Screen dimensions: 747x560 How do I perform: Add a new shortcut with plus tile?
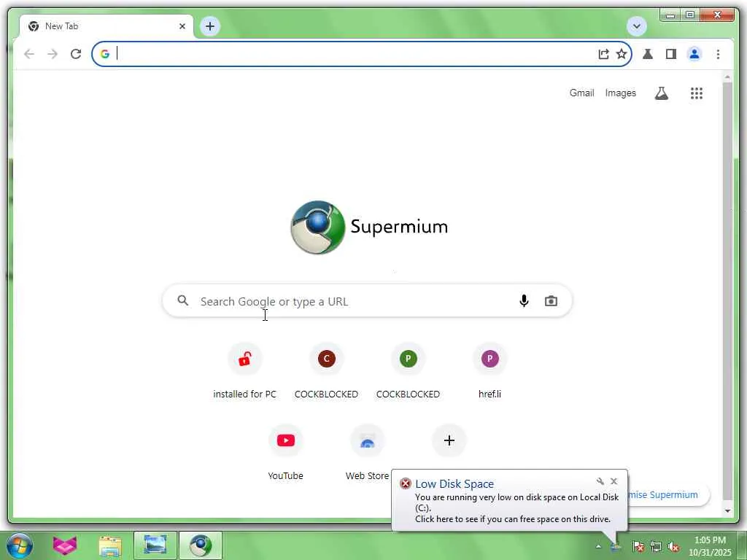449,440
